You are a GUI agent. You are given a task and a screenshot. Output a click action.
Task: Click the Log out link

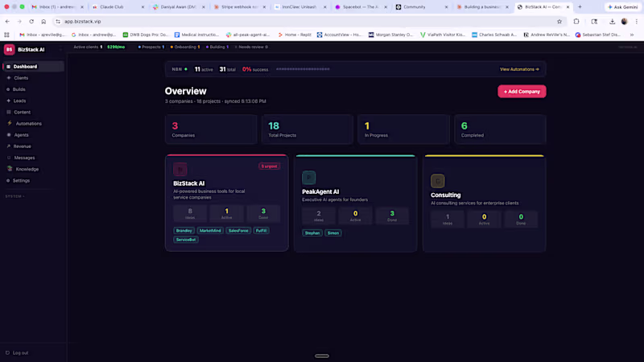pyautogui.click(x=17, y=352)
